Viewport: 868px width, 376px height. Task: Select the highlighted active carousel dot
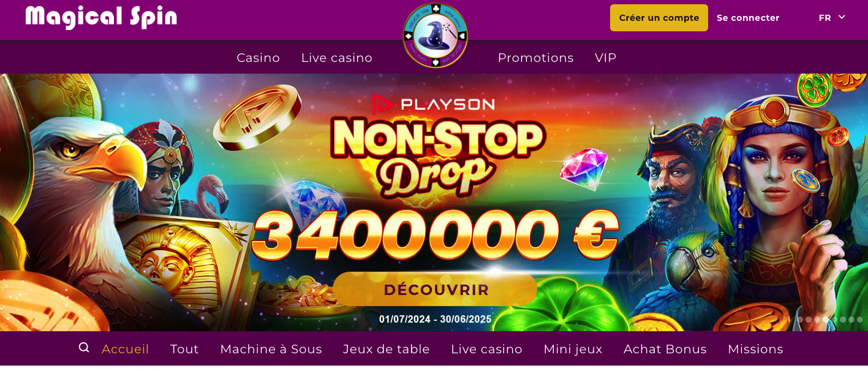pos(826,320)
